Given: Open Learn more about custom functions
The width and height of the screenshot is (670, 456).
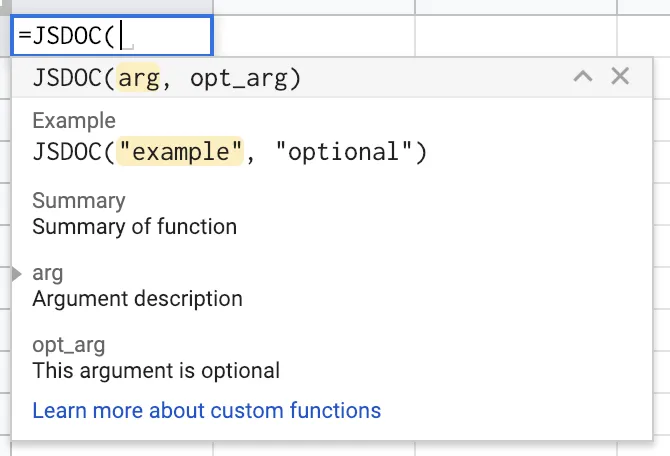Looking at the screenshot, I should pyautogui.click(x=206, y=410).
